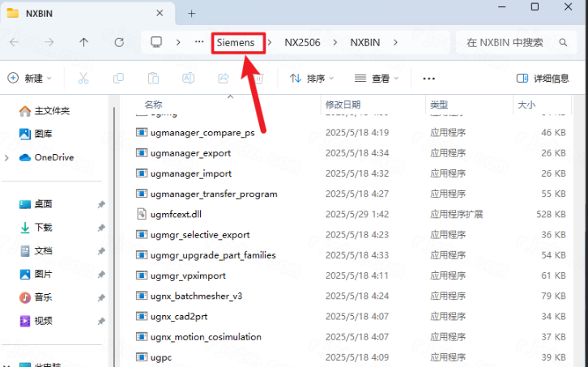Click Siemens in the address breadcrumb
Image resolution: width=588 pixels, height=367 pixels.
coord(236,42)
